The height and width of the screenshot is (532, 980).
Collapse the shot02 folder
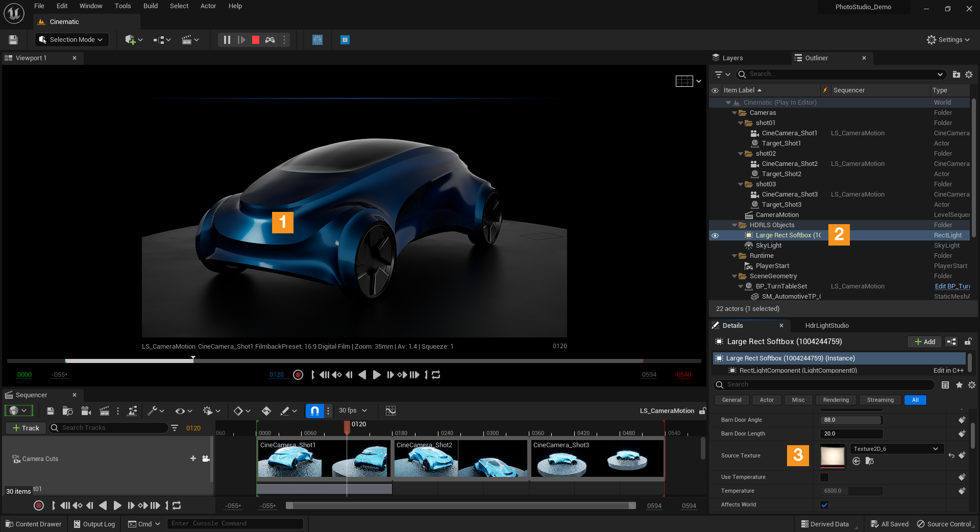(x=741, y=154)
